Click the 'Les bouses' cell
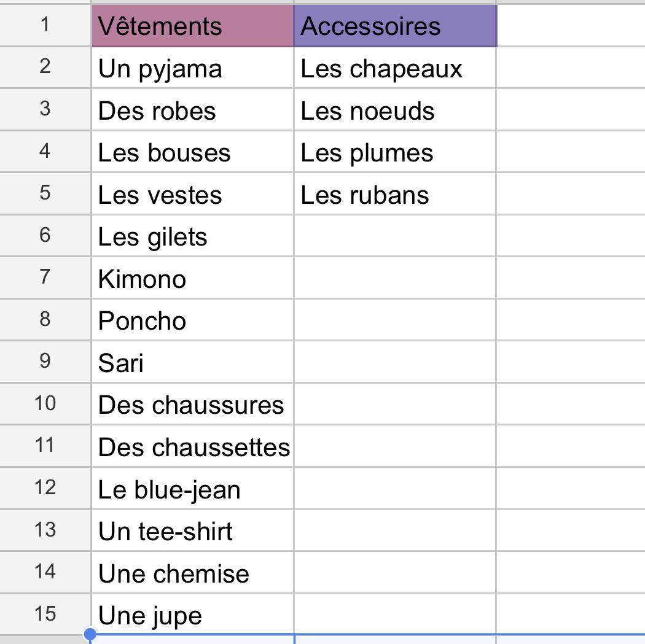The image size is (645, 644). [x=192, y=152]
